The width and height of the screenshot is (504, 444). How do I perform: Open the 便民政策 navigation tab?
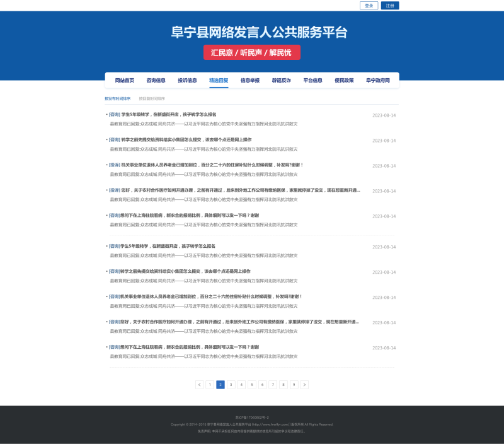pos(344,81)
